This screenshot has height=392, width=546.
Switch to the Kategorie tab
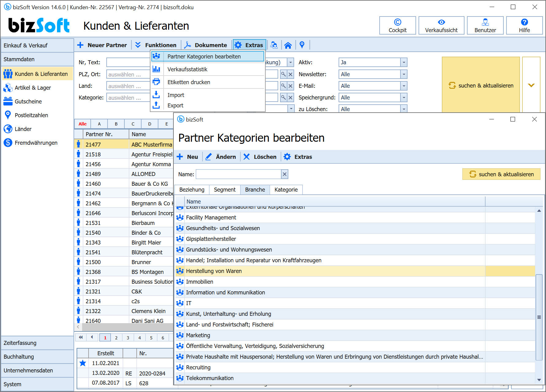(x=286, y=190)
